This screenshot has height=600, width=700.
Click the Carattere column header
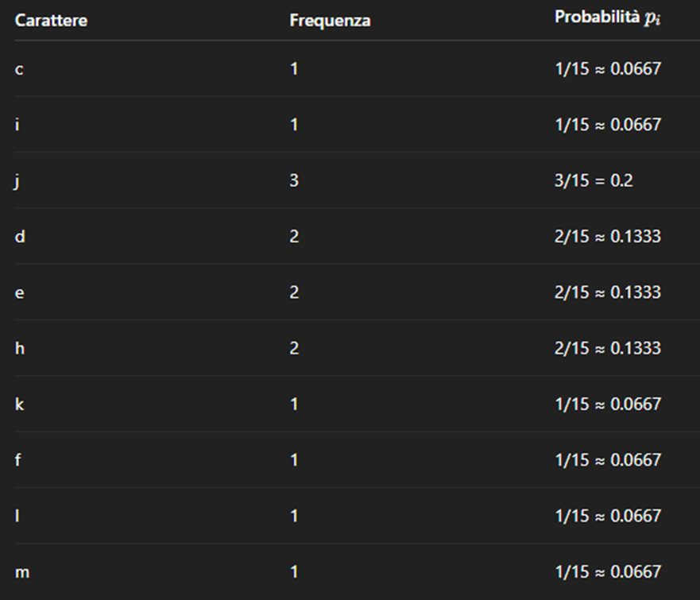(51, 21)
